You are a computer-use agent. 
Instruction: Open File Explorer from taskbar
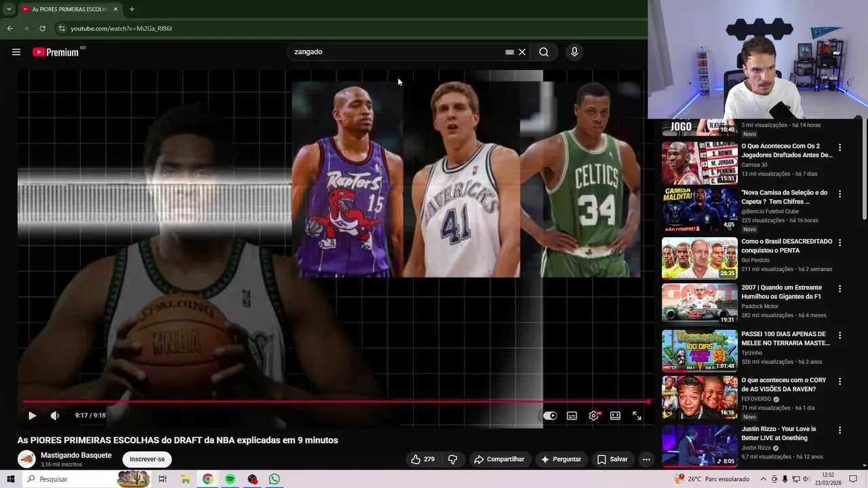[185, 479]
